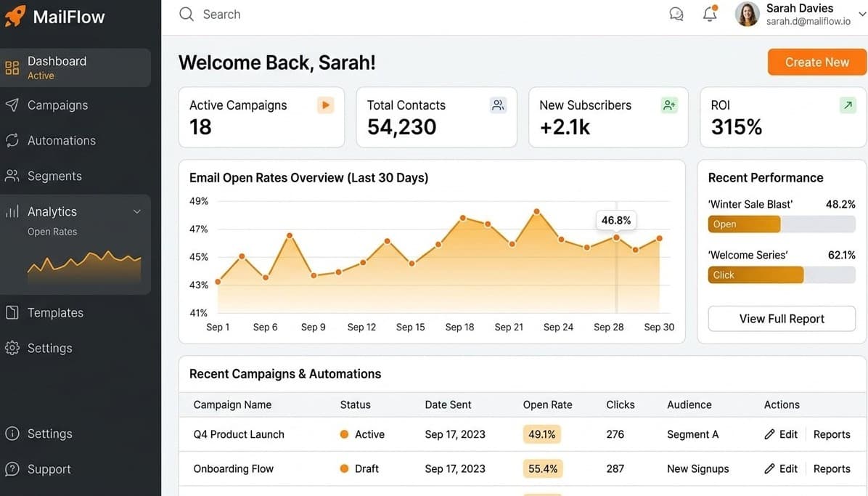Click the Analytics mini sparkline chart
The width and height of the screenshot is (868, 496).
tap(84, 267)
